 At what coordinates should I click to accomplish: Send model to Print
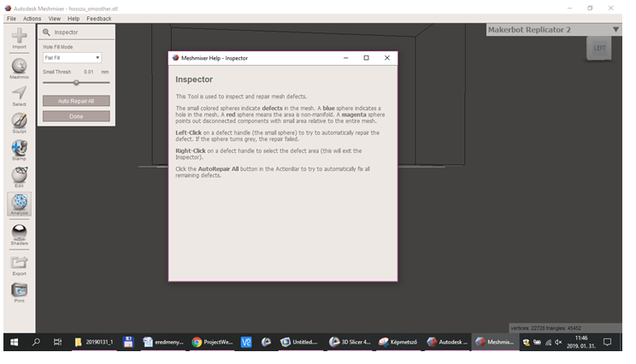19,291
